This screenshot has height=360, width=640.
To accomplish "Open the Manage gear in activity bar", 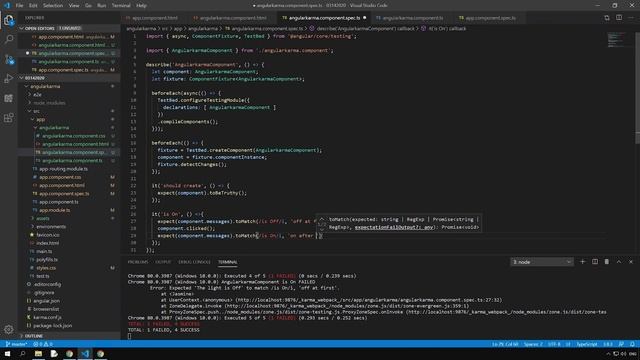I will [x=9, y=329].
